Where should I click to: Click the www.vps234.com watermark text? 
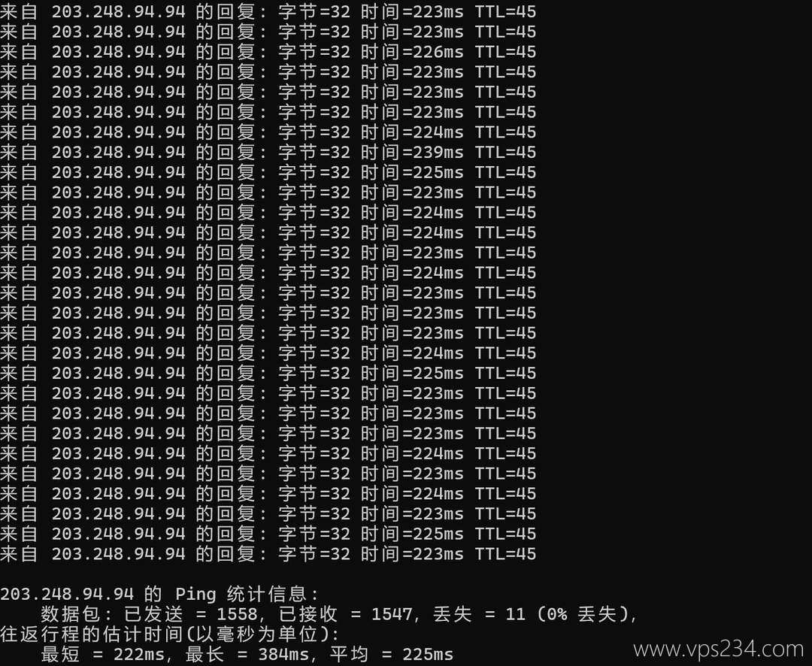click(718, 649)
